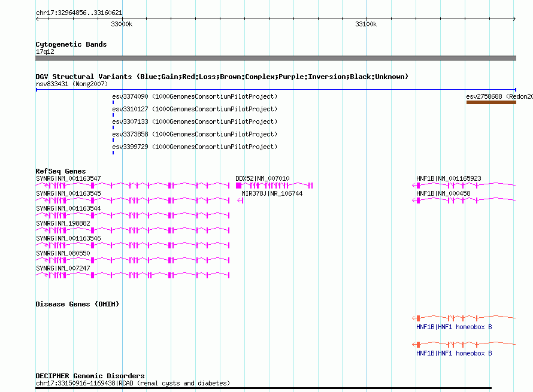Select variant esv3374090 label
The image size is (533, 392).
pos(195,96)
